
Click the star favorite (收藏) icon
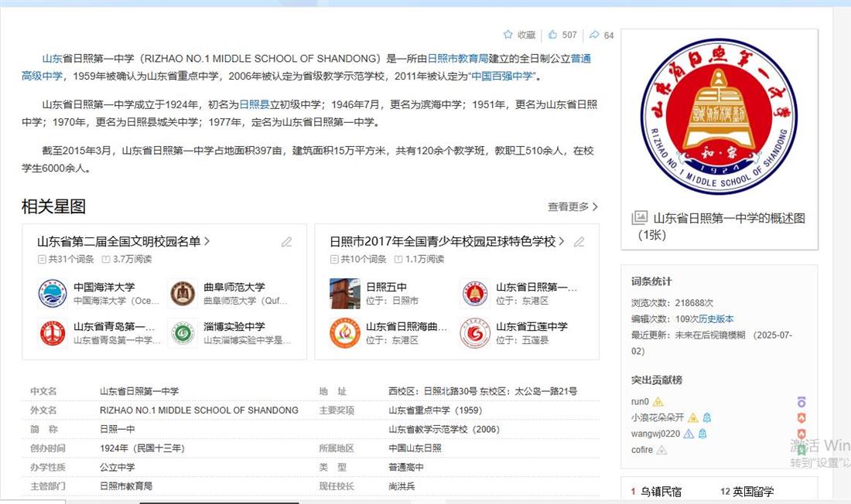click(508, 35)
